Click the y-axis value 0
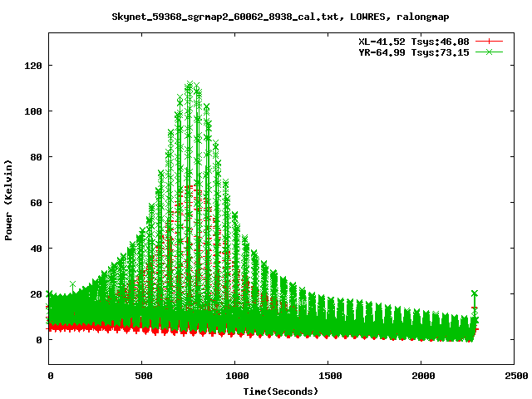532x399 pixels. point(39,340)
